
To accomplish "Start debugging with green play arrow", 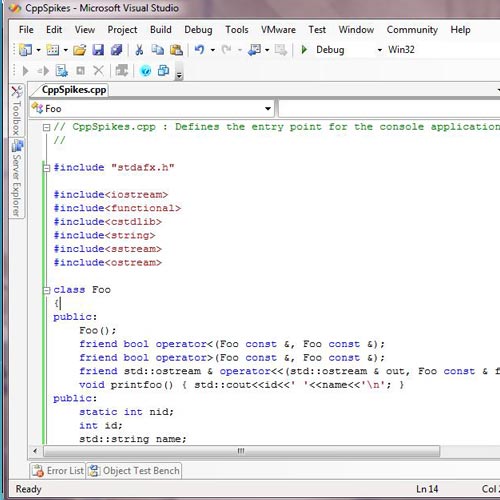I will click(304, 50).
